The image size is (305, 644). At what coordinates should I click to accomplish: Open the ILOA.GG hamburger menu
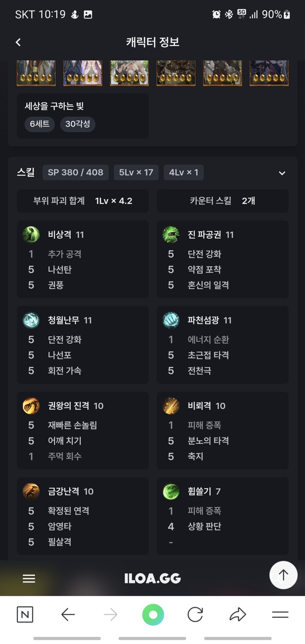click(29, 578)
